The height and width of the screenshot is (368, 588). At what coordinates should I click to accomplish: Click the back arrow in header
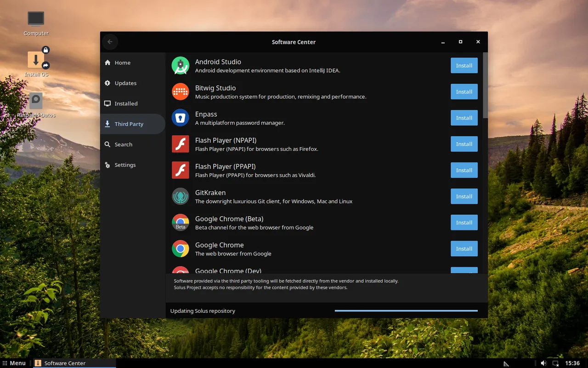(110, 42)
